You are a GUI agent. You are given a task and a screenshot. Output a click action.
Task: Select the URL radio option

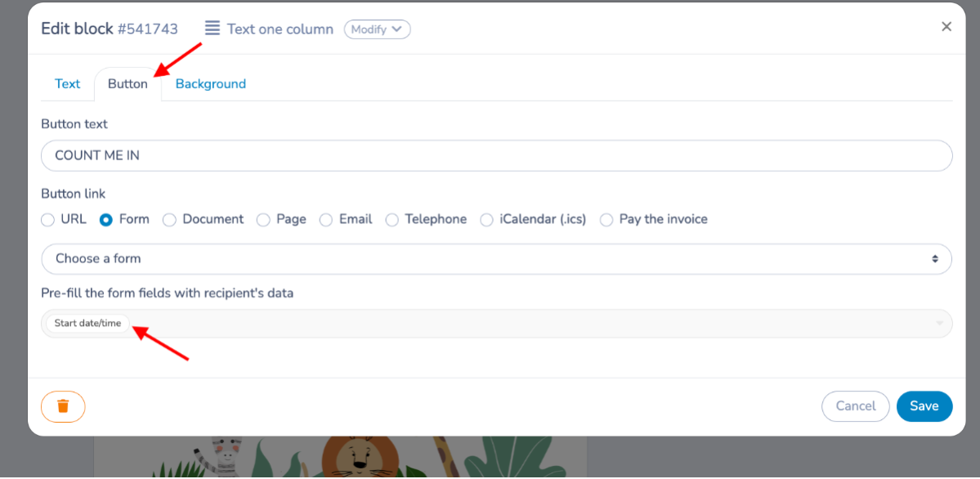tap(47, 220)
